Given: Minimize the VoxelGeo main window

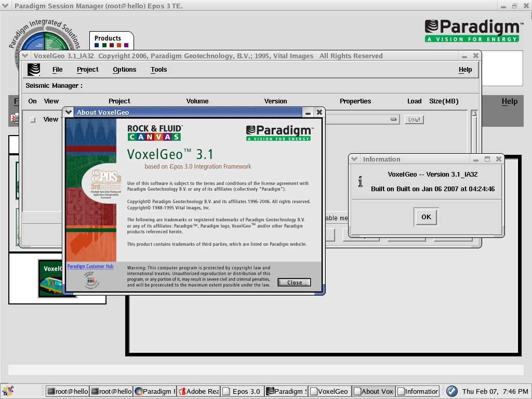Looking at the screenshot, I should [464, 56].
